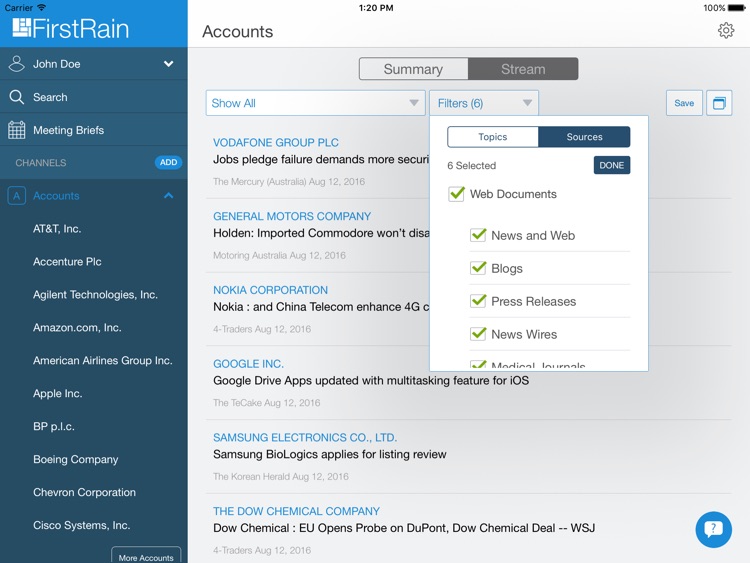This screenshot has width=750, height=563.
Task: Select AT&T, Inc. account
Action: (57, 229)
